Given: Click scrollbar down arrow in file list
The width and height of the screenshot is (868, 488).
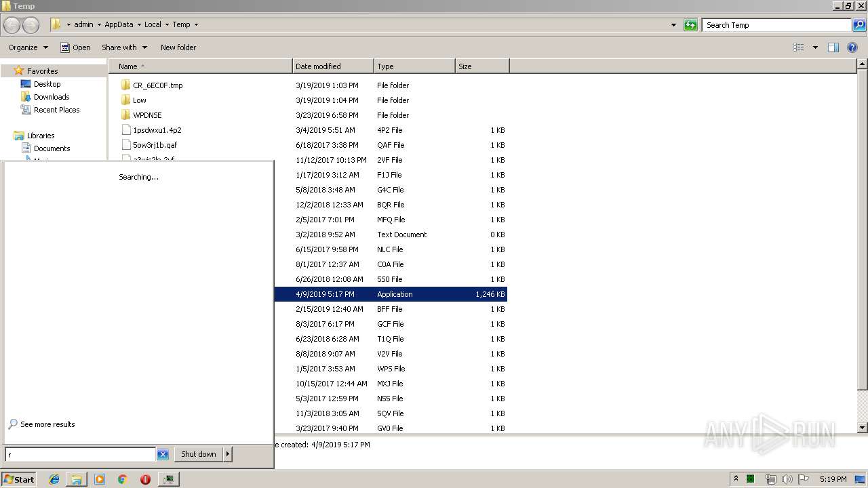Looking at the screenshot, I should click(x=862, y=428).
